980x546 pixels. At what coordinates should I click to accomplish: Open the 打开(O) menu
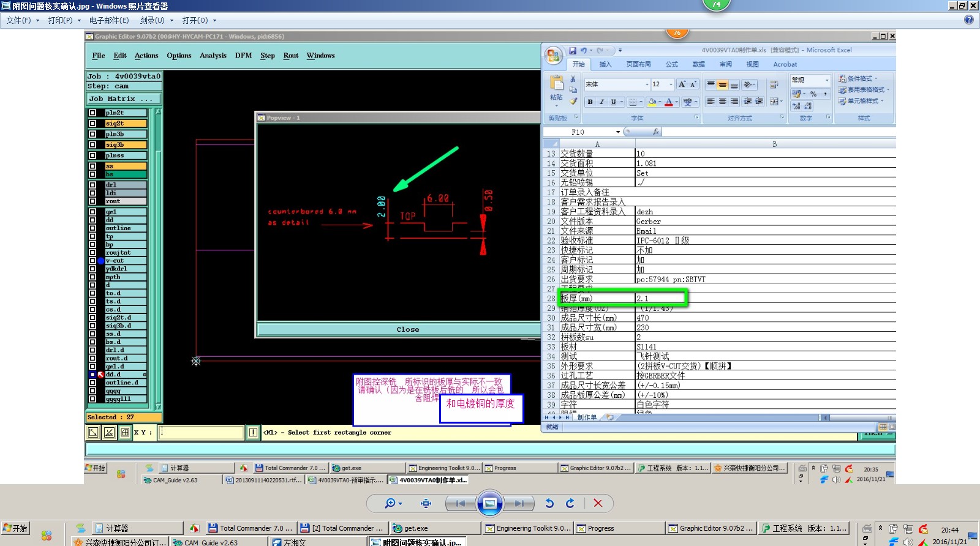[198, 20]
